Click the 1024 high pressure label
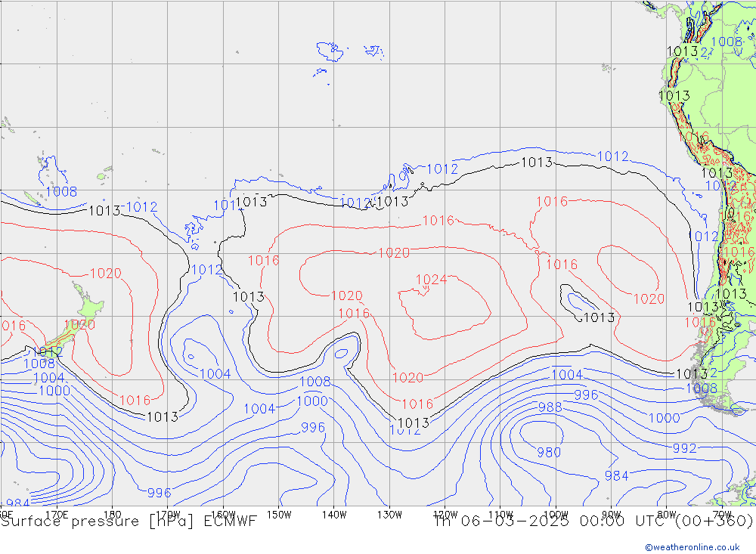 (x=431, y=280)
